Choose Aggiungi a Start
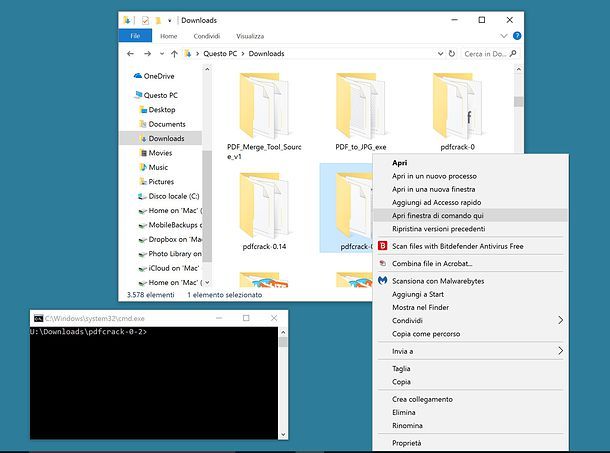The image size is (610, 453). [418, 294]
